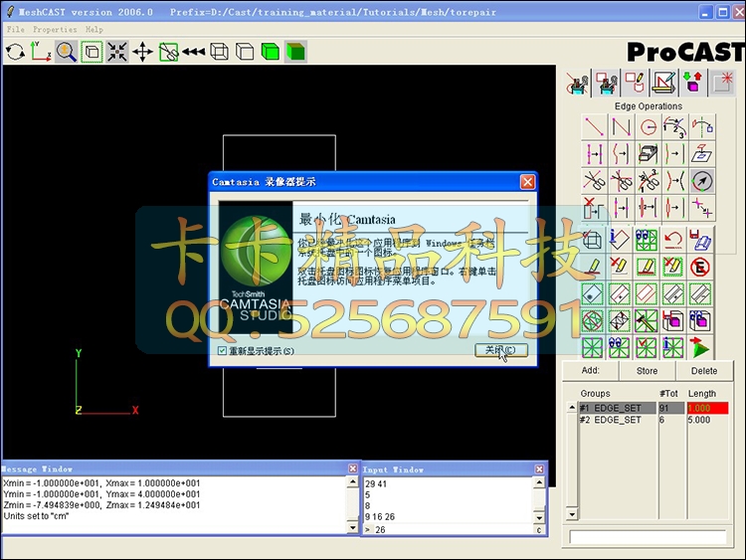Switch to dark green shaded cube display

tap(296, 52)
